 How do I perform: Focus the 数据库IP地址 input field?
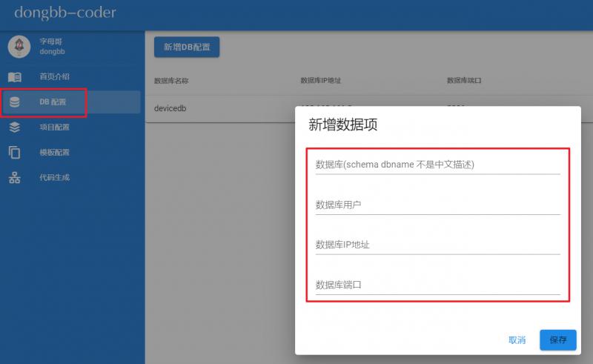(438, 245)
